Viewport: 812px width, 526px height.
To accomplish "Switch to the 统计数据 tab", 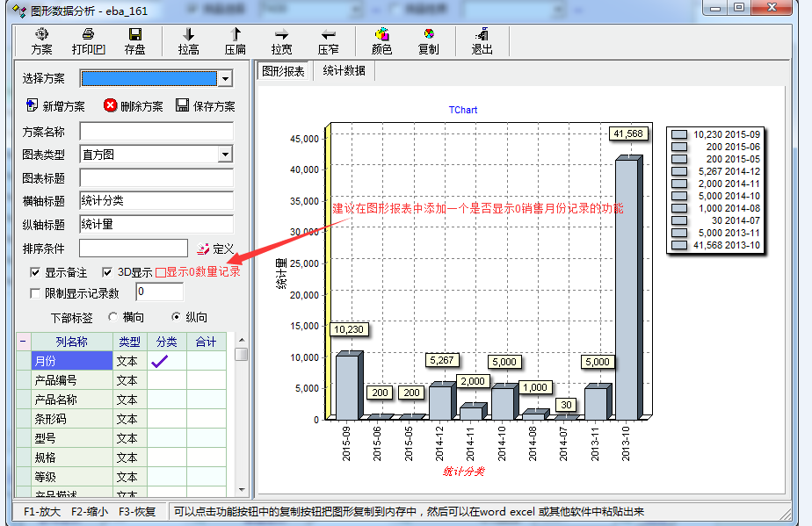I will pos(344,71).
